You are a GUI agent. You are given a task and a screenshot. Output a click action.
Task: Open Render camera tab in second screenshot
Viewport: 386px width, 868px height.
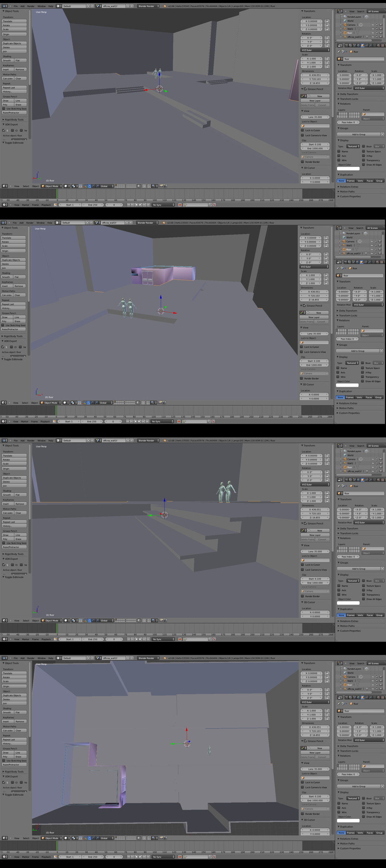tap(346, 262)
